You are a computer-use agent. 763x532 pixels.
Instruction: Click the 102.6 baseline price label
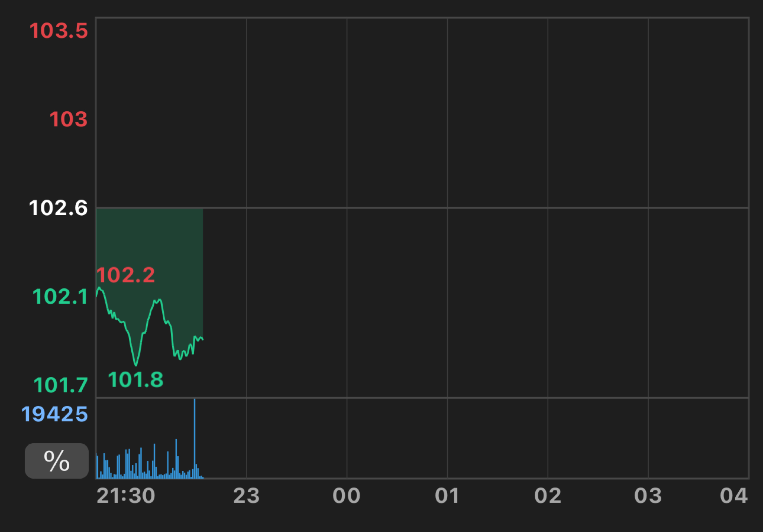tap(58, 209)
